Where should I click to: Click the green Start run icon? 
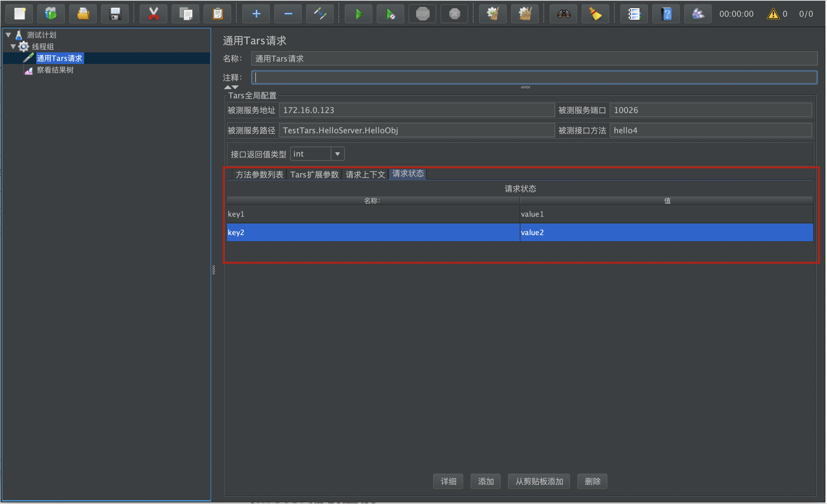click(358, 14)
